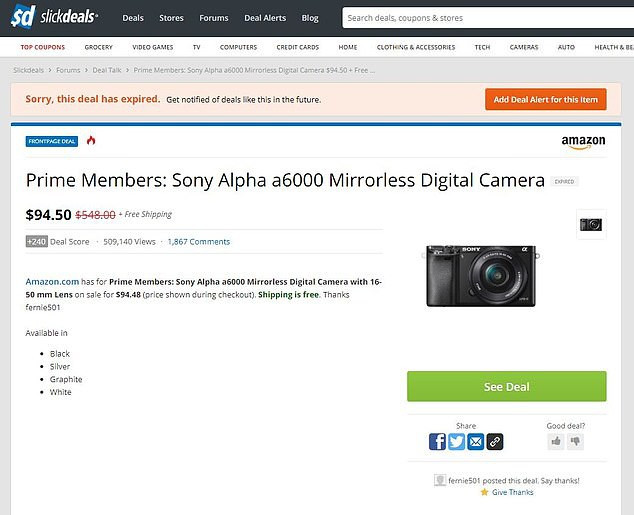
Task: Click fernie501's user avatar
Action: 440,480
